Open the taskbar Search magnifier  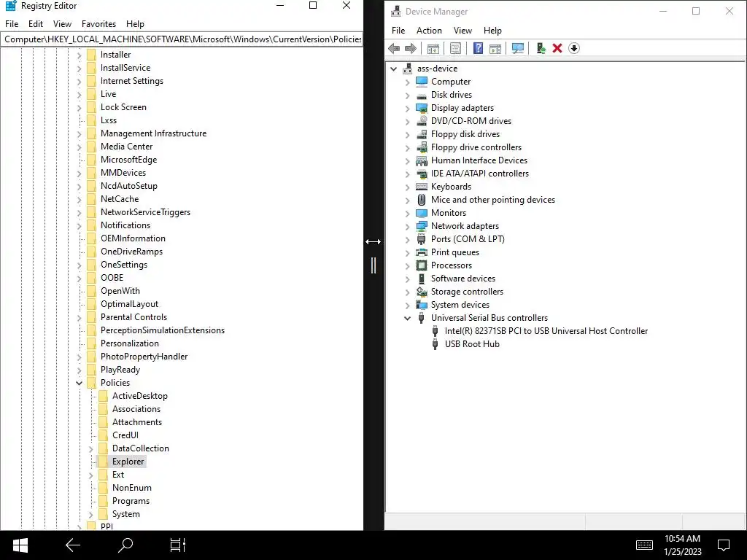click(125, 545)
